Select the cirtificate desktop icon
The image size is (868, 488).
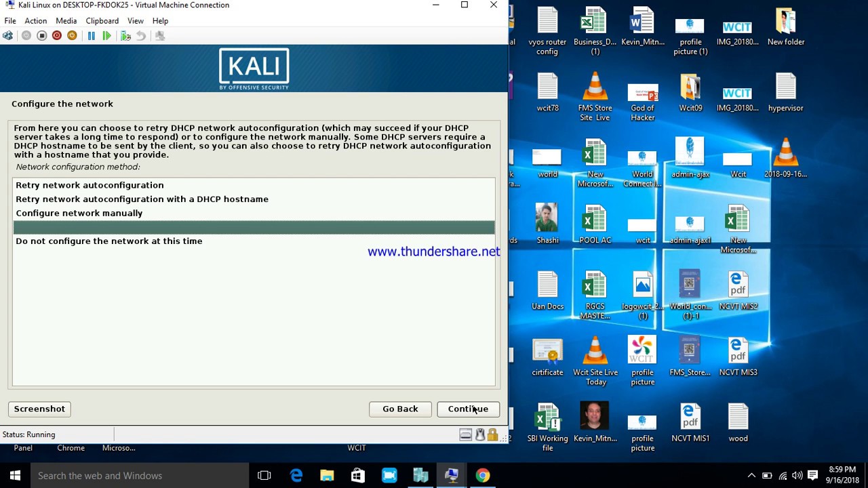(x=547, y=357)
